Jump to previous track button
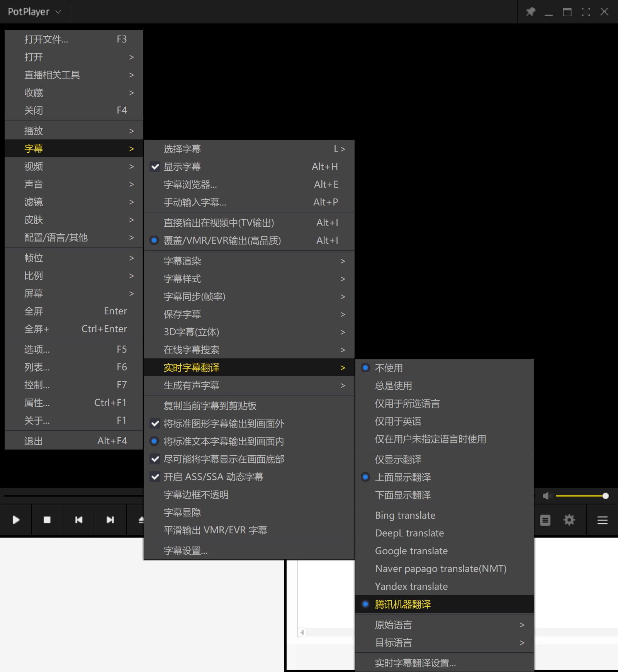This screenshot has width=618, height=672. click(79, 520)
